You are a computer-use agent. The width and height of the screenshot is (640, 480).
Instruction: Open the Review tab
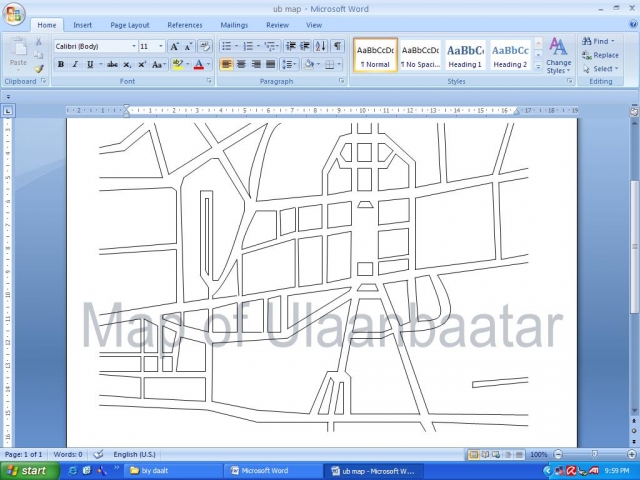point(278,25)
